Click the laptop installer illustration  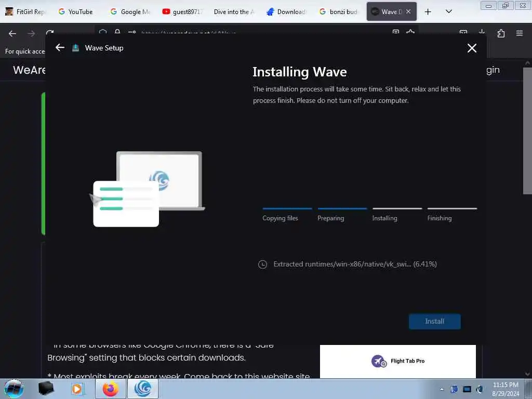coord(148,189)
